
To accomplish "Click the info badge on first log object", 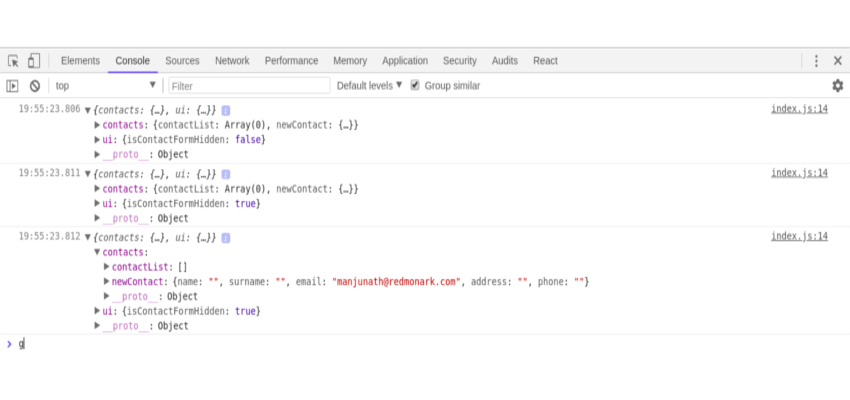I will coord(226,110).
